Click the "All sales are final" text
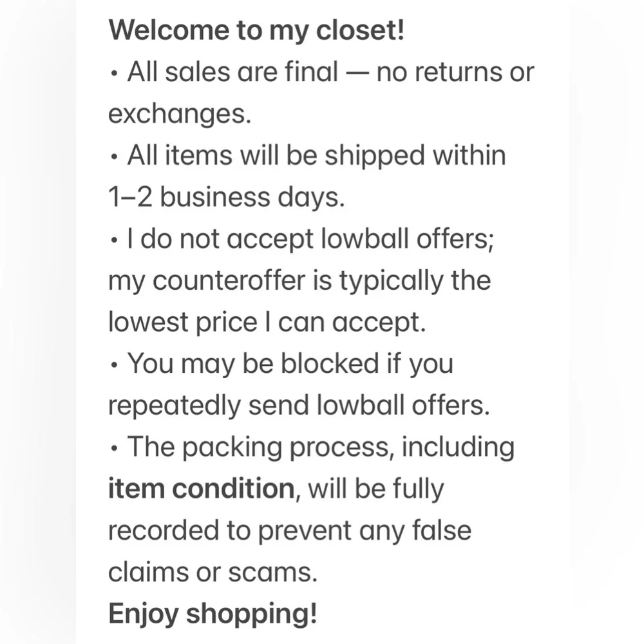The width and height of the screenshot is (644, 644). click(232, 72)
